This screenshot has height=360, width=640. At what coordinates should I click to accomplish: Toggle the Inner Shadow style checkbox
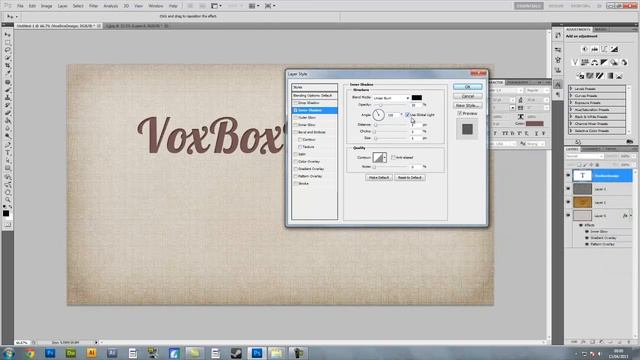click(296, 110)
